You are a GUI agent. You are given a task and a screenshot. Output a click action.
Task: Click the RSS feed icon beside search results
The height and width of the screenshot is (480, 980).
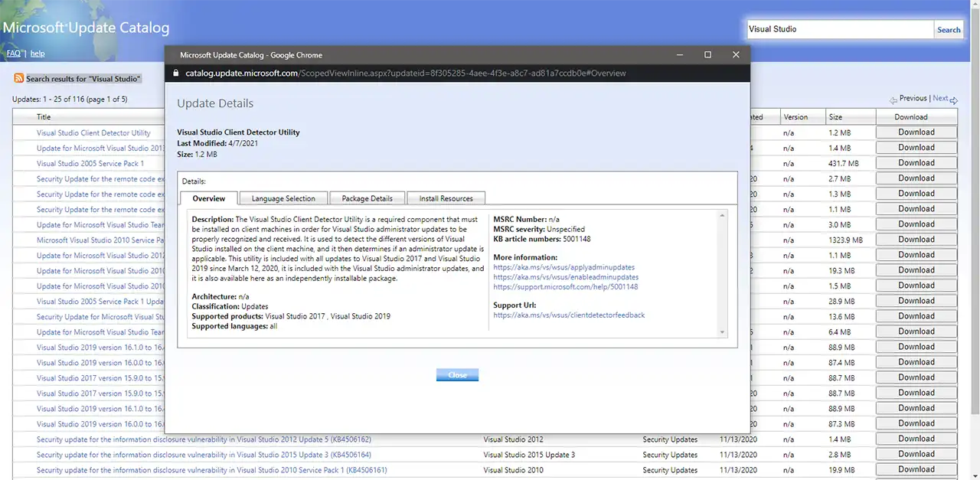click(x=18, y=78)
